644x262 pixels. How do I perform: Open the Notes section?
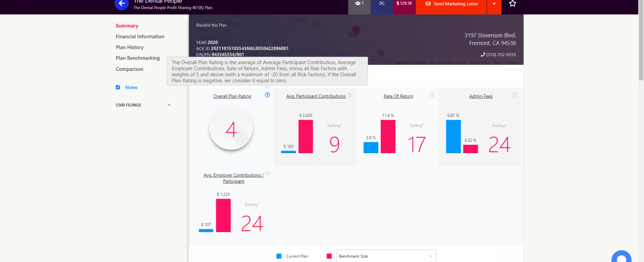click(x=131, y=87)
